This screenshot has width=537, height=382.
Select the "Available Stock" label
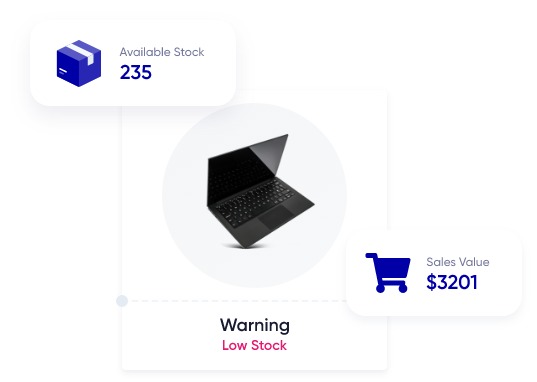click(x=162, y=52)
